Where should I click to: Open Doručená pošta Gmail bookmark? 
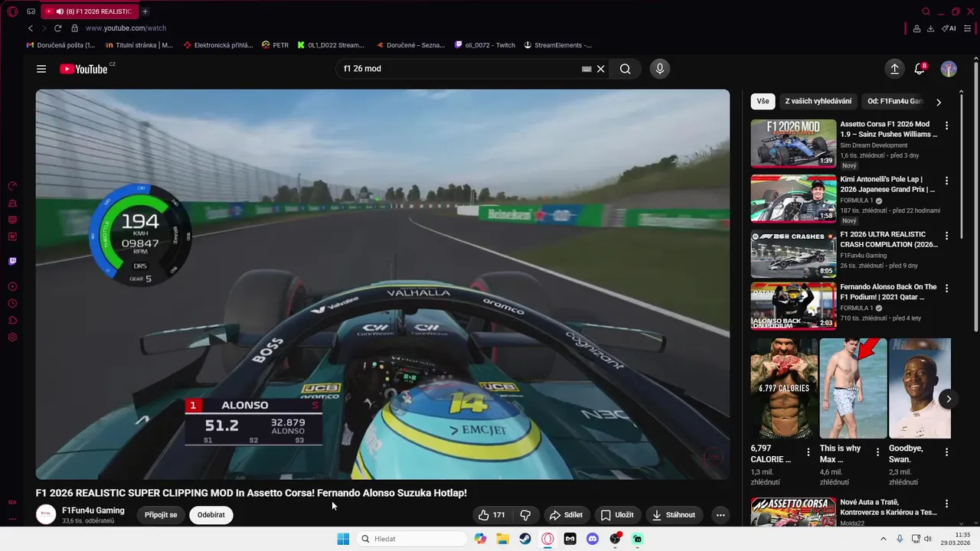(x=60, y=45)
